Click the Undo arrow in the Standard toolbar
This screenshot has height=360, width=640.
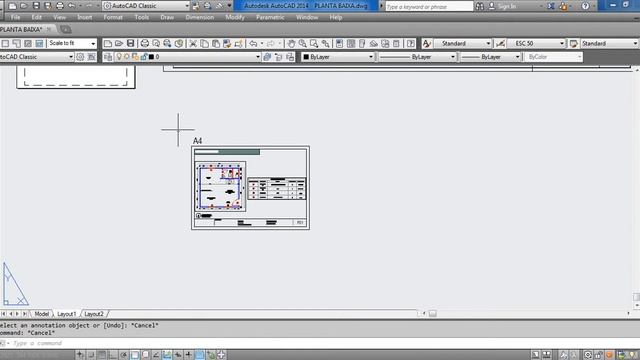[253, 43]
